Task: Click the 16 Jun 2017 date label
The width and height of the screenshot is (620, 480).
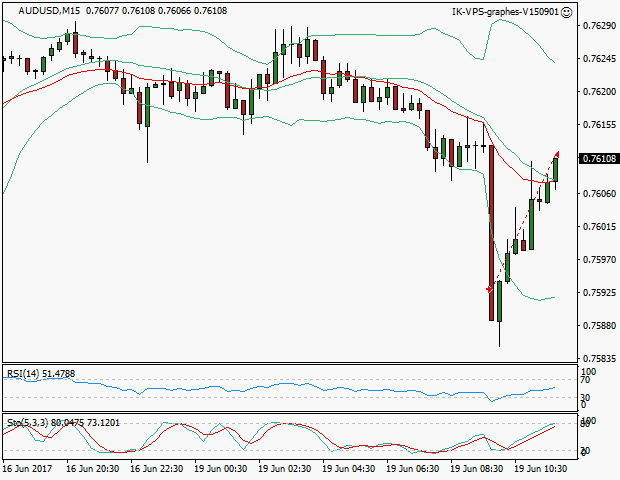Action: (x=26, y=468)
